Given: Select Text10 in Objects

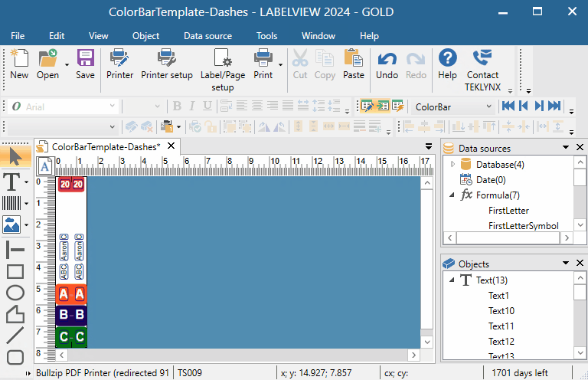Looking at the screenshot, I should point(501,311).
